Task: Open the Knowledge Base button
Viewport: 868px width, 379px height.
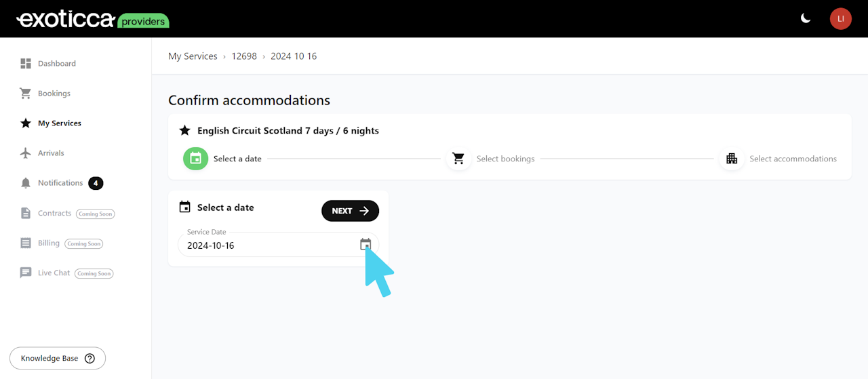Action: 58,358
